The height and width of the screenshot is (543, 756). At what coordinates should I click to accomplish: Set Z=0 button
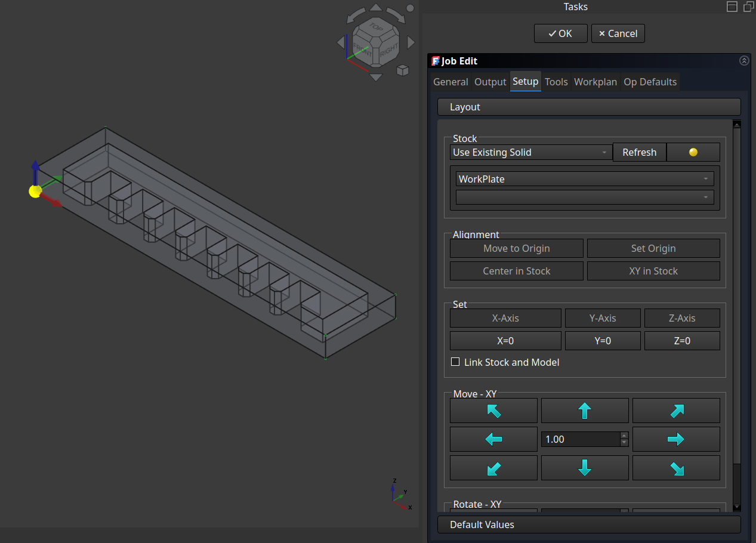[682, 341]
